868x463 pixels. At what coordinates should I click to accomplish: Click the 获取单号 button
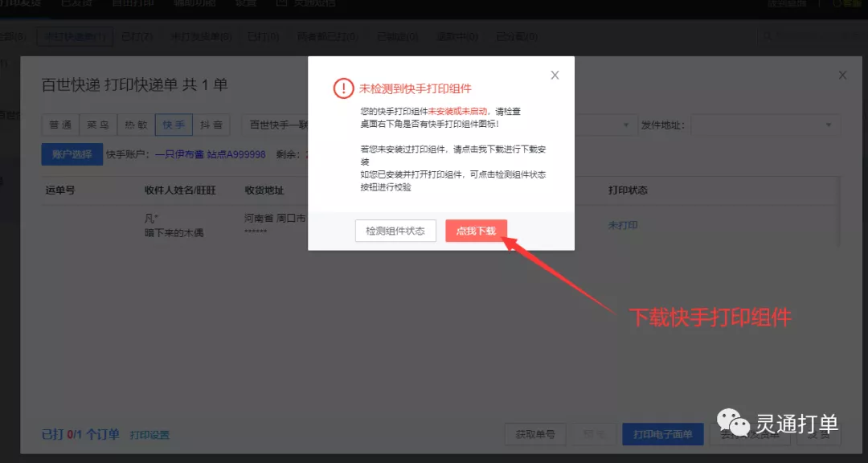click(535, 435)
